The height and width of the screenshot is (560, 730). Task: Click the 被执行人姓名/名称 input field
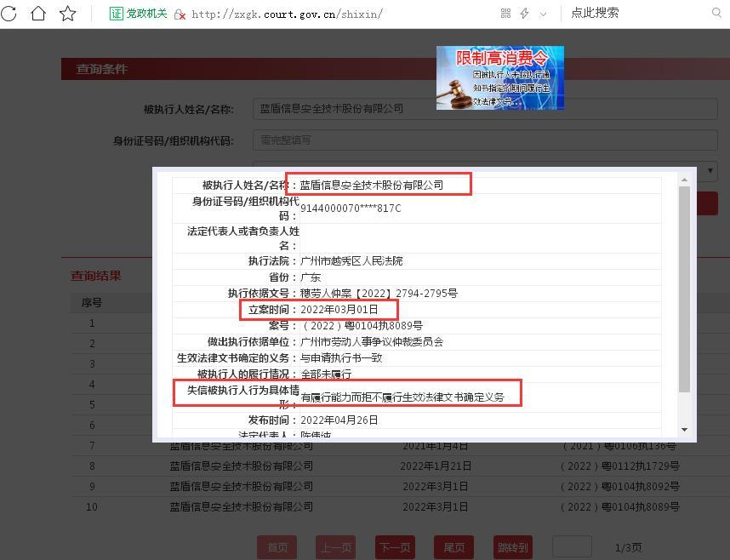pyautogui.click(x=485, y=109)
